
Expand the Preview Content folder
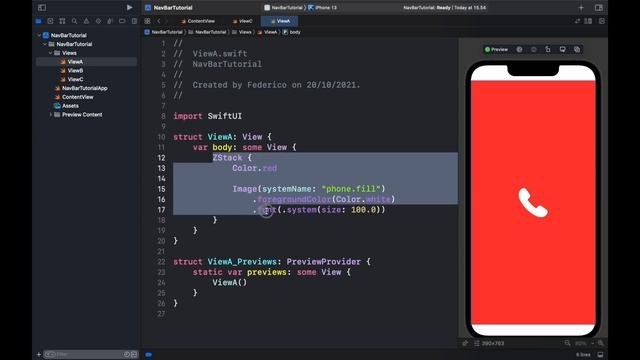click(x=51, y=115)
